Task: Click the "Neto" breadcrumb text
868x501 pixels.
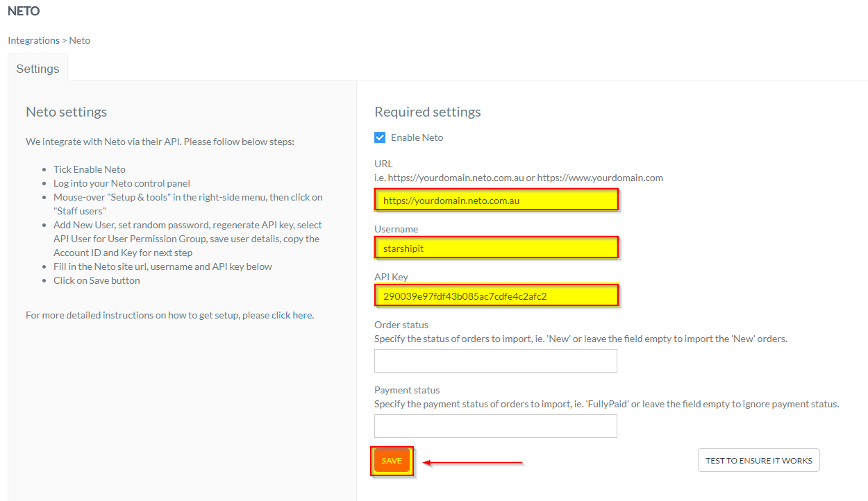Action: point(80,40)
